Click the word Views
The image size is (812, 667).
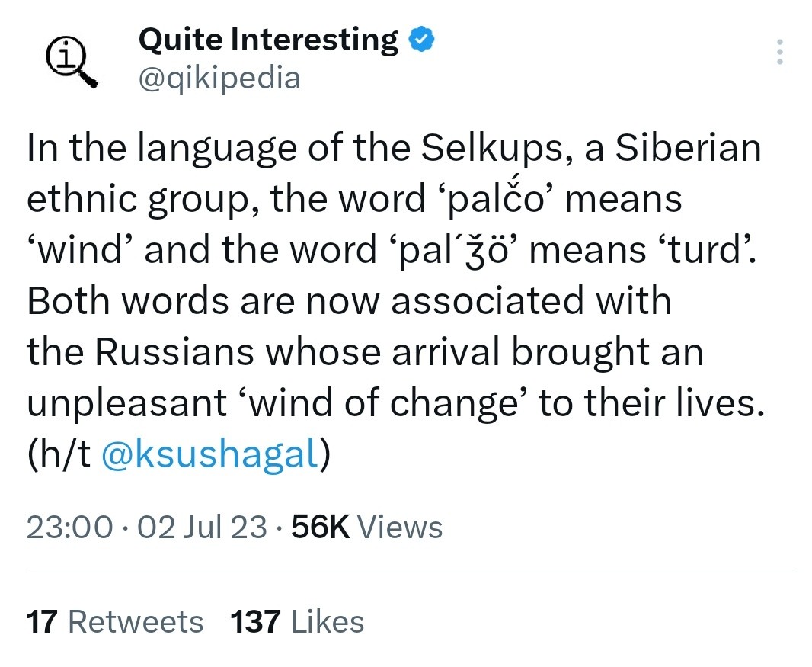[401, 528]
